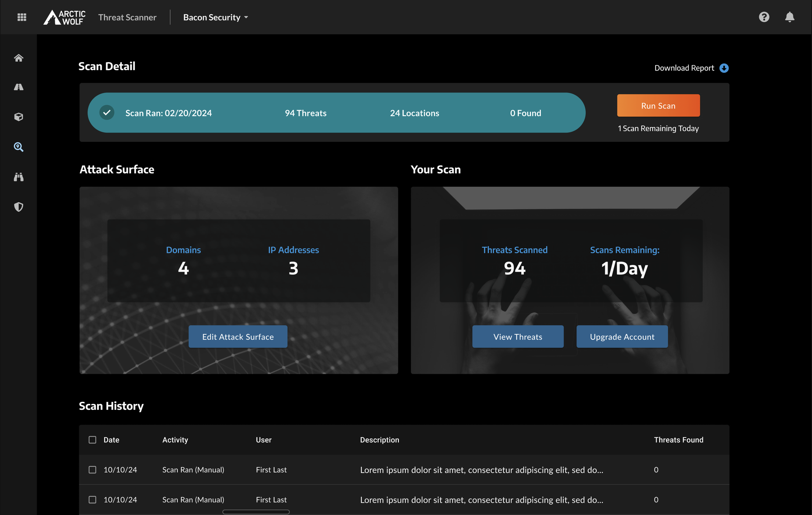Open notifications bell icon
This screenshot has height=515, width=812.
789,17
